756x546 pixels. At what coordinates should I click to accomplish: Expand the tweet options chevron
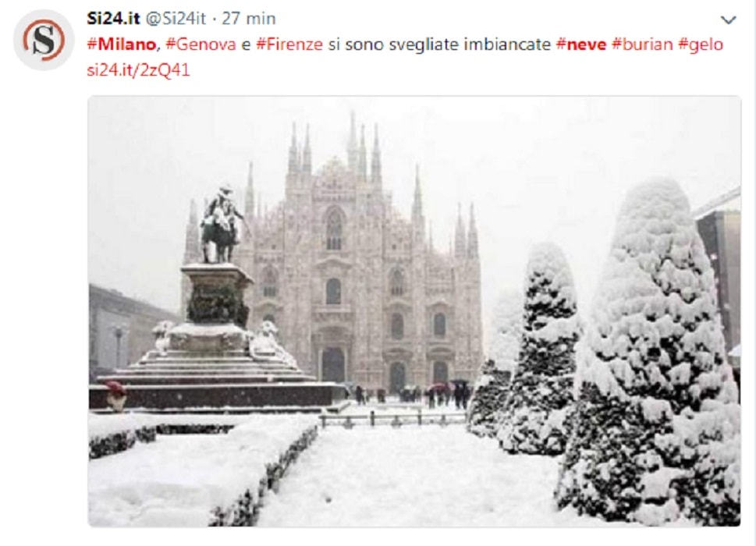pyautogui.click(x=728, y=19)
